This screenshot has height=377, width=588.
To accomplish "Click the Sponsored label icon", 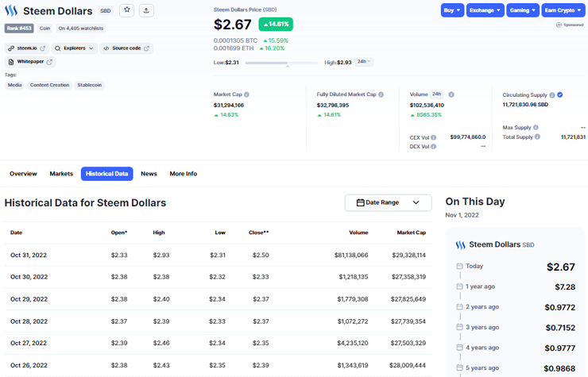I will [559, 25].
